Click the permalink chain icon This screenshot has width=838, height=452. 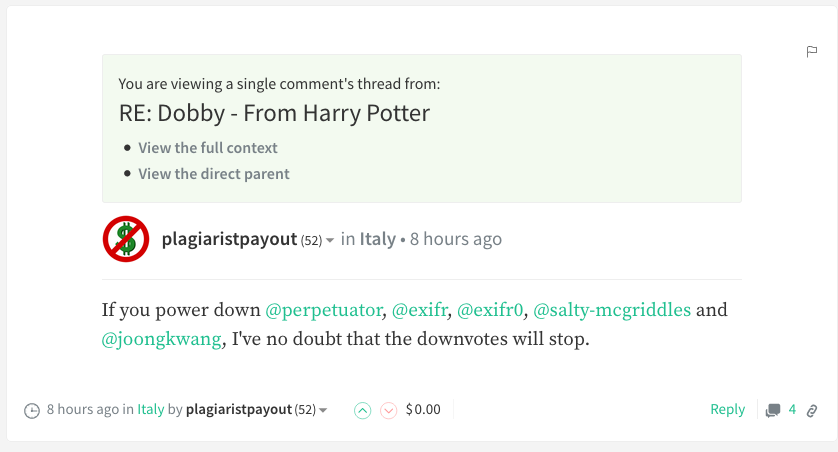point(813,410)
